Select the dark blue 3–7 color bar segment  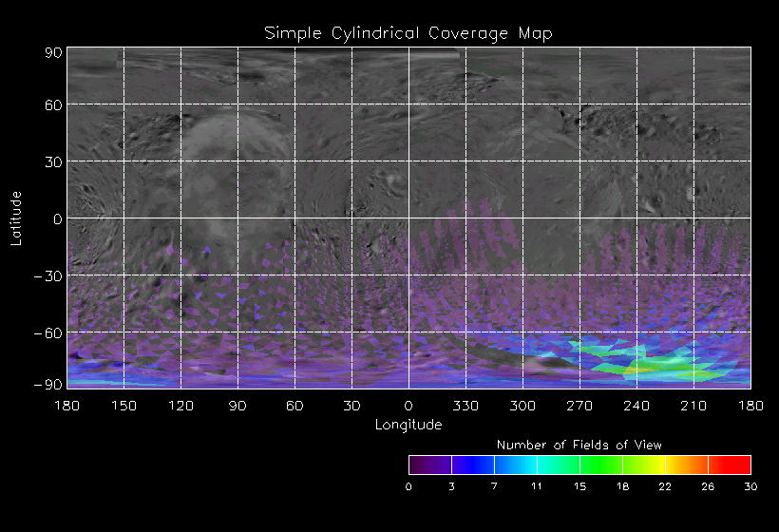(x=473, y=465)
